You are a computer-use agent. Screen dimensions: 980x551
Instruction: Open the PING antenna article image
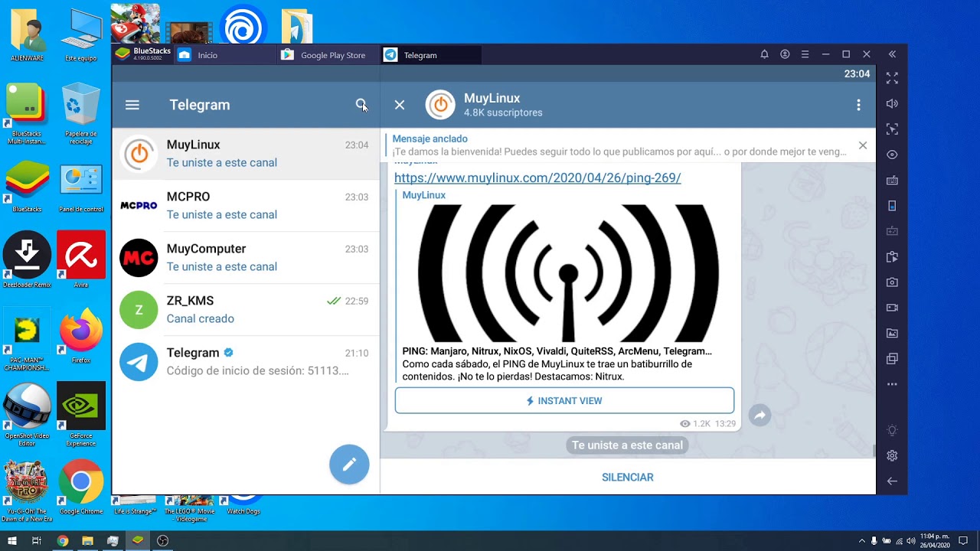[x=567, y=273]
